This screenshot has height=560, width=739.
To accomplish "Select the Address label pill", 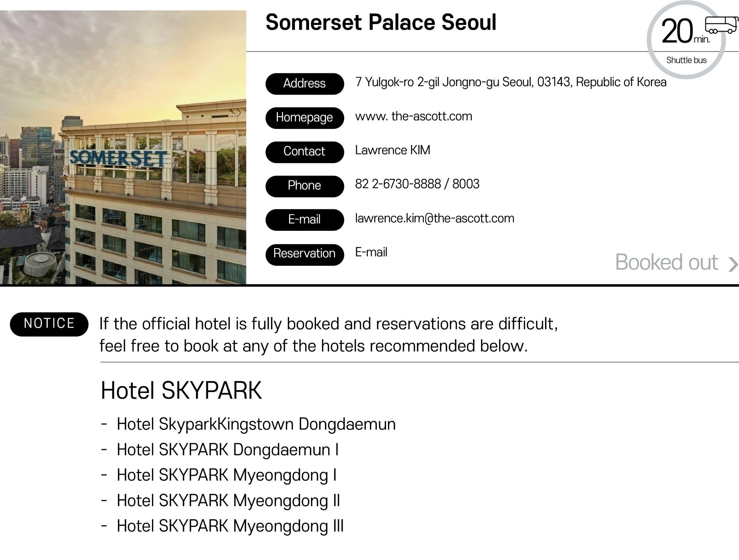I will tap(304, 83).
